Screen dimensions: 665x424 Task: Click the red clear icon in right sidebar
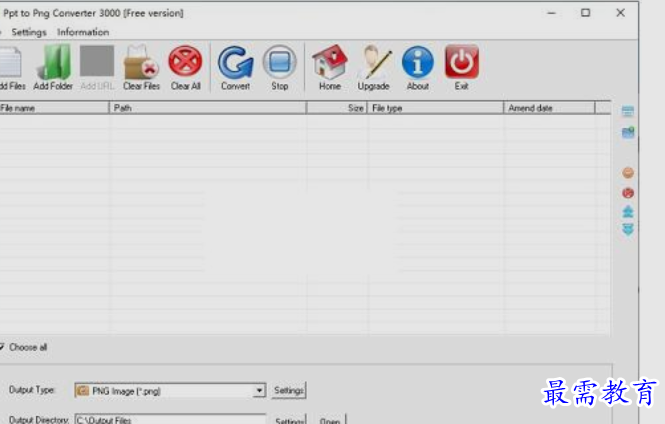628,193
